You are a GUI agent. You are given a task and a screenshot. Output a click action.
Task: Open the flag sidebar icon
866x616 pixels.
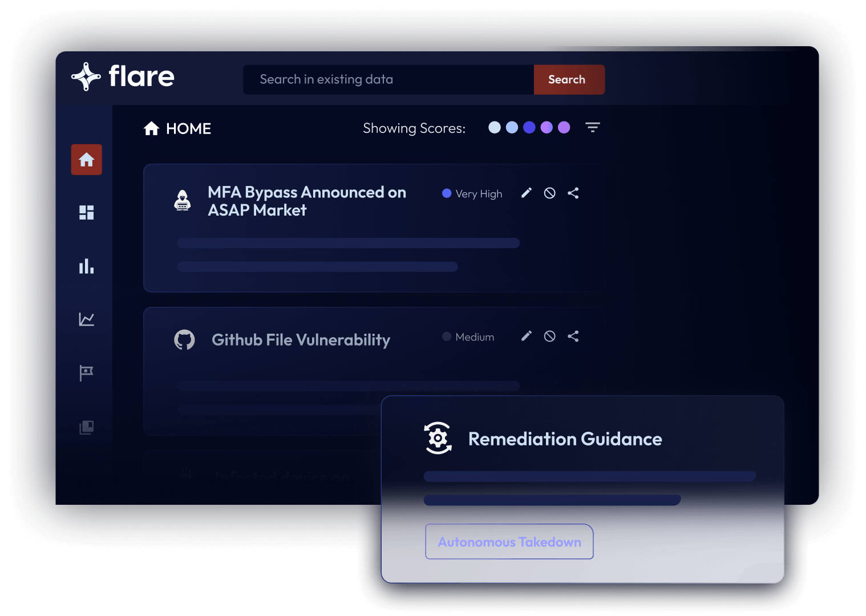pyautogui.click(x=87, y=373)
